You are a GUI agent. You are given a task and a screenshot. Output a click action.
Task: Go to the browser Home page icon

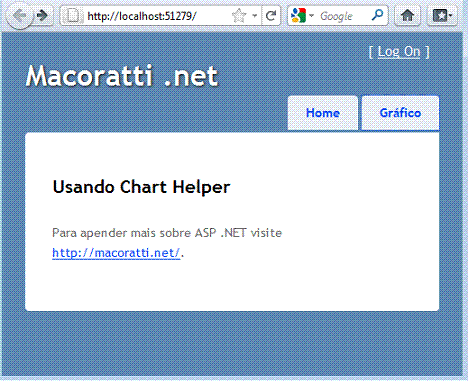coord(408,16)
